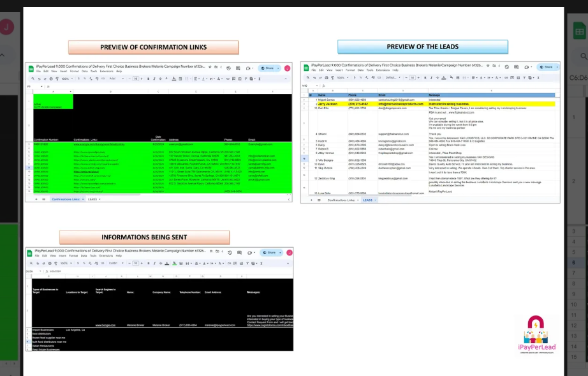Click redo icon in the leads preview toolbar
Image resolution: width=588 pixels, height=376 pixels.
tap(320, 78)
